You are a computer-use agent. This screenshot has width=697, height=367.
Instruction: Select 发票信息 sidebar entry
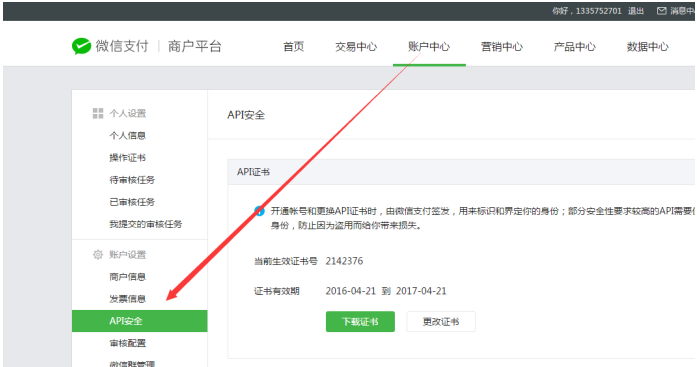pyautogui.click(x=128, y=299)
